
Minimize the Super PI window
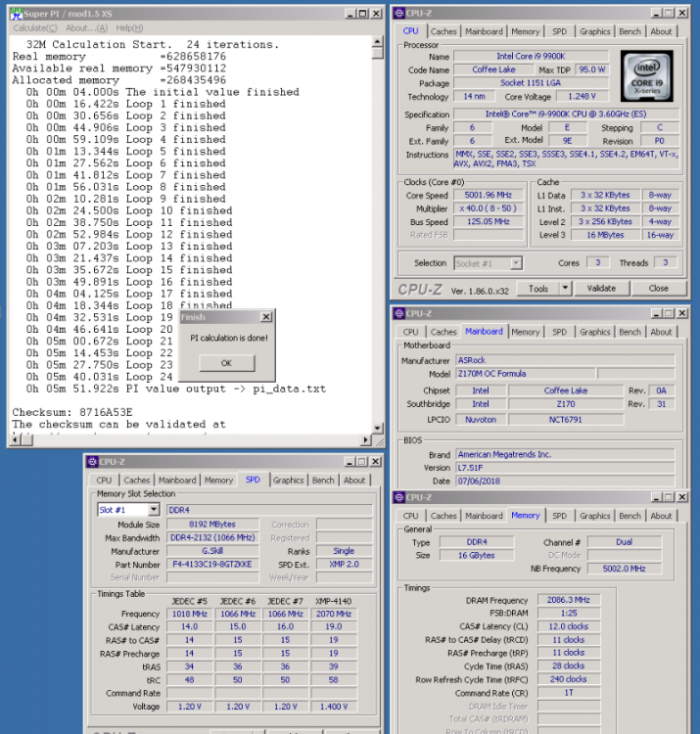click(350, 14)
